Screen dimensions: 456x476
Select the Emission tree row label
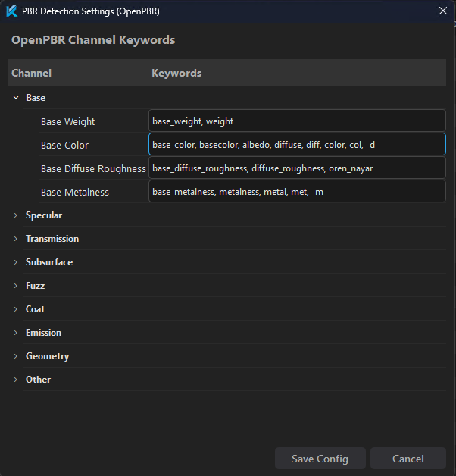pos(44,333)
